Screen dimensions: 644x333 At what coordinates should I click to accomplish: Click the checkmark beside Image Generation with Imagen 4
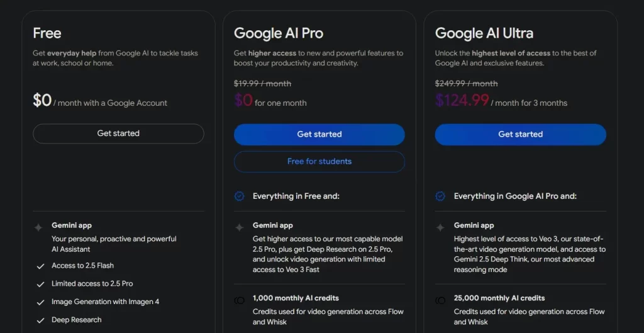click(40, 303)
